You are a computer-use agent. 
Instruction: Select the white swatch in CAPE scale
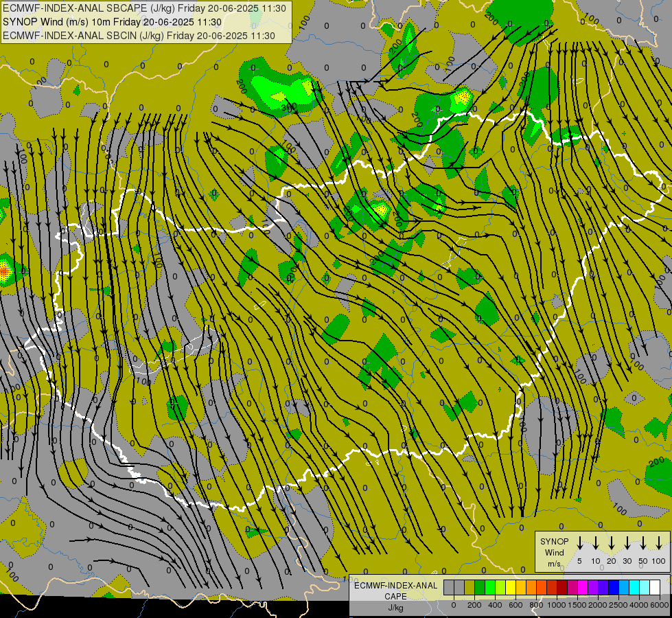tap(656, 588)
